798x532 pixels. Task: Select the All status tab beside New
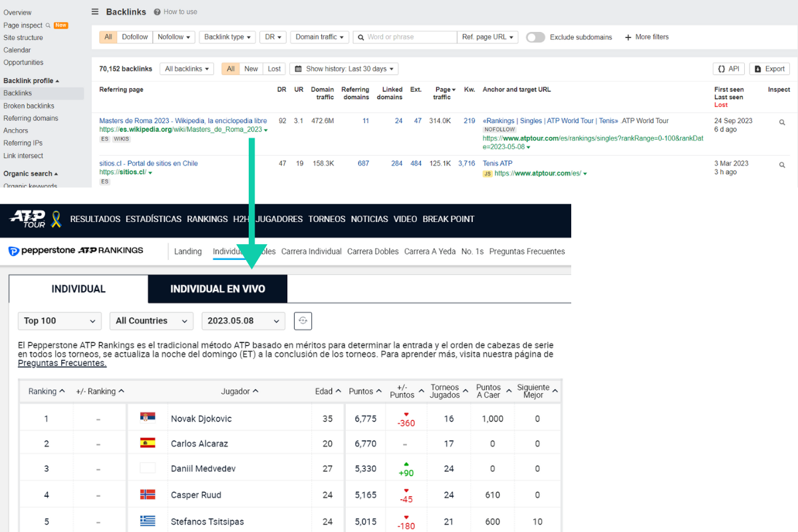click(x=230, y=68)
